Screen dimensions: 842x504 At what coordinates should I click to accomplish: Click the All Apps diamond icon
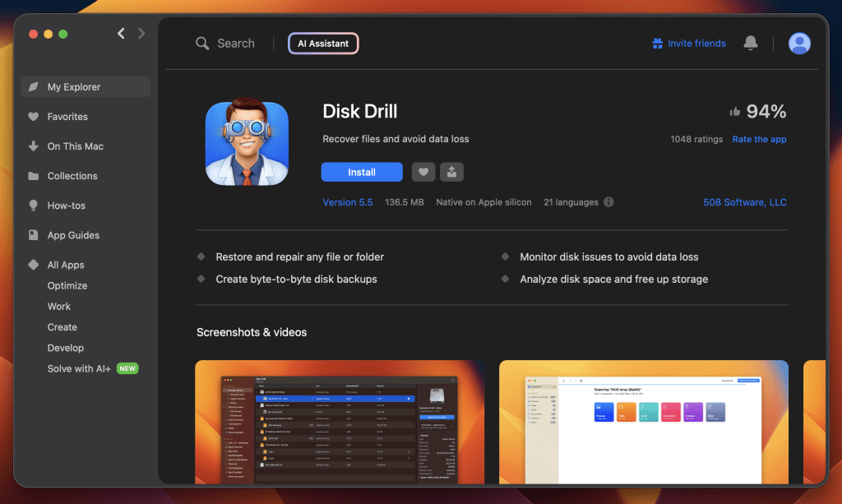(x=33, y=265)
